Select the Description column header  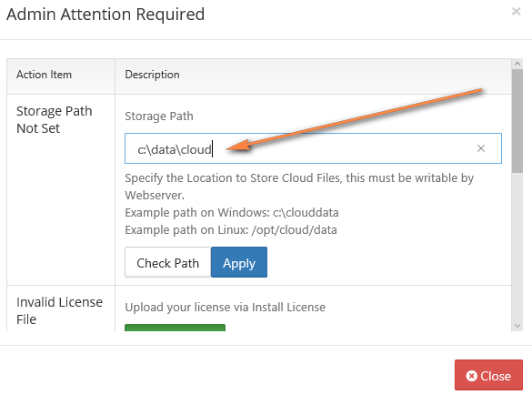[153, 75]
